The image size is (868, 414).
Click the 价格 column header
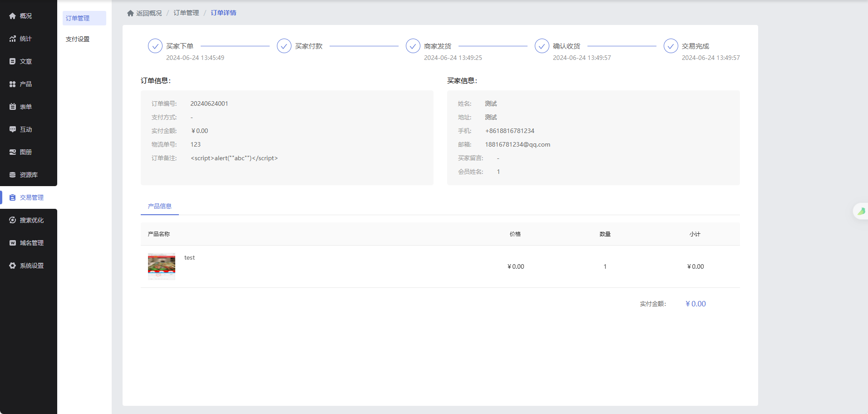[515, 234]
